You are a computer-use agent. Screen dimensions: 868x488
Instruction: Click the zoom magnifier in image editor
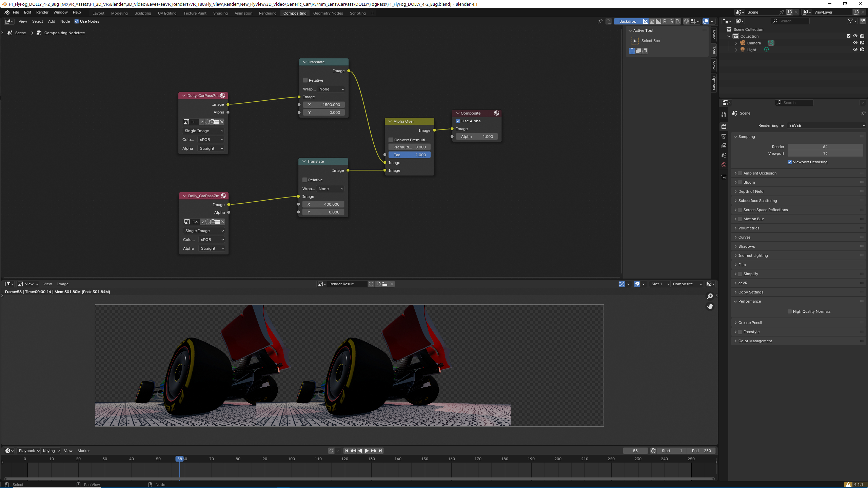click(x=710, y=296)
